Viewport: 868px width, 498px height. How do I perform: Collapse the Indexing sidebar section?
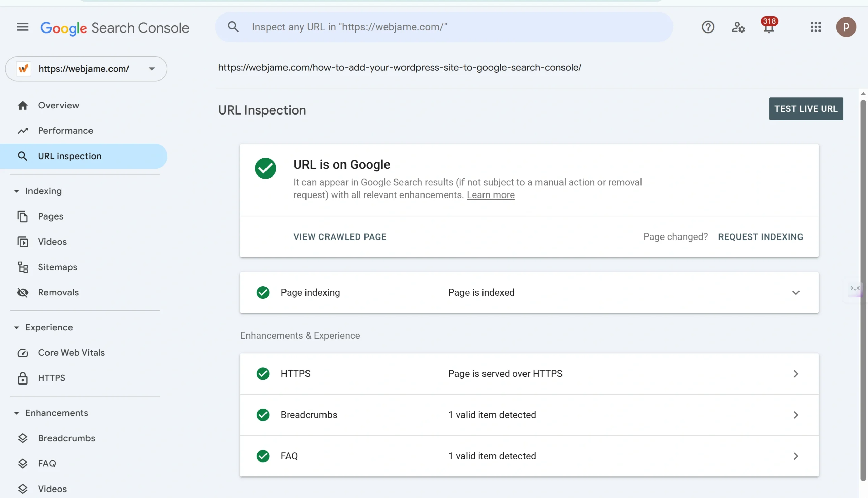(16, 191)
